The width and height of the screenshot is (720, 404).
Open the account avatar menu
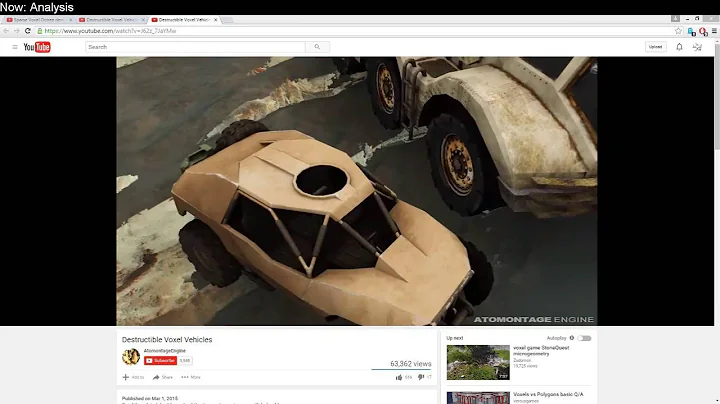point(698,47)
